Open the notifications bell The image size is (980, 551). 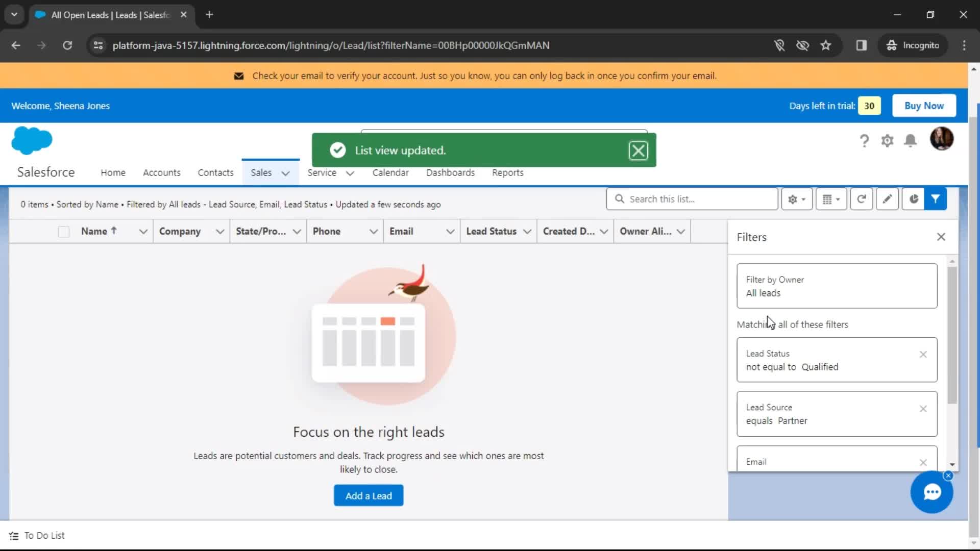point(910,141)
